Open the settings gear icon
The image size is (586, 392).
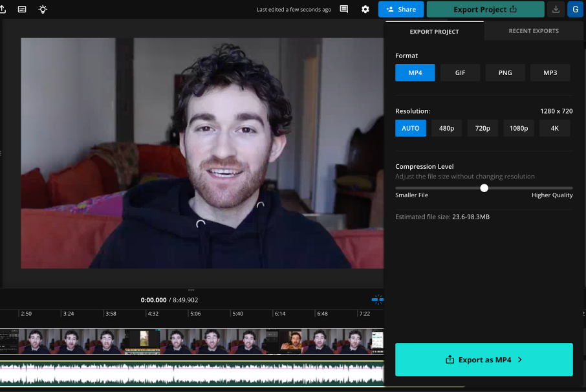(365, 10)
